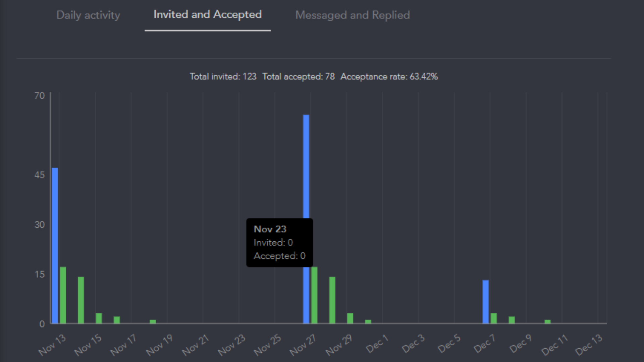The image size is (644, 362).
Task: Click the Total invited: 123 statistic
Action: click(x=223, y=77)
